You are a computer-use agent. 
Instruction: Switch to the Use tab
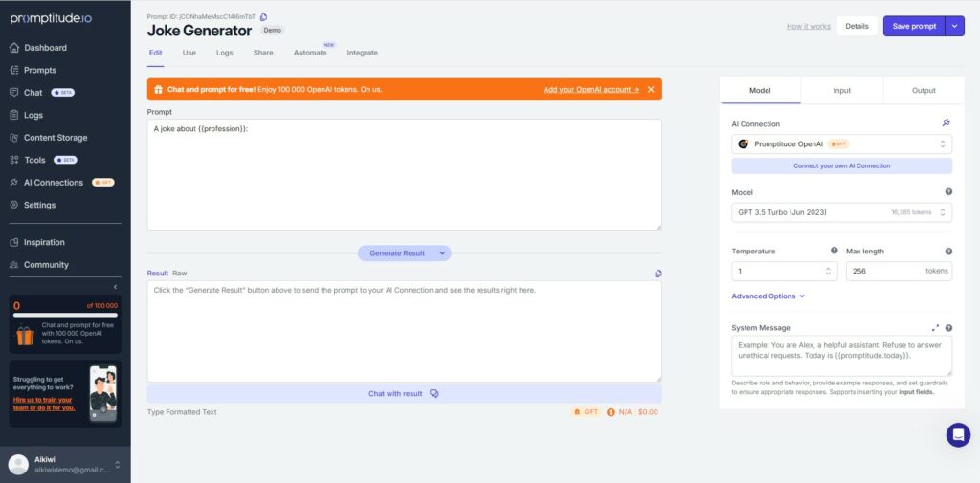(x=189, y=54)
